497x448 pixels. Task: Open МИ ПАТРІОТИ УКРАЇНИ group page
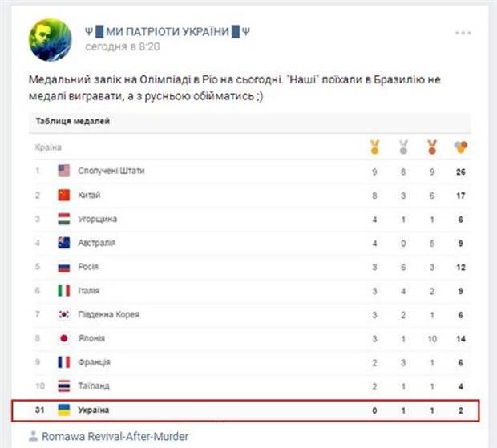pyautogui.click(x=168, y=32)
